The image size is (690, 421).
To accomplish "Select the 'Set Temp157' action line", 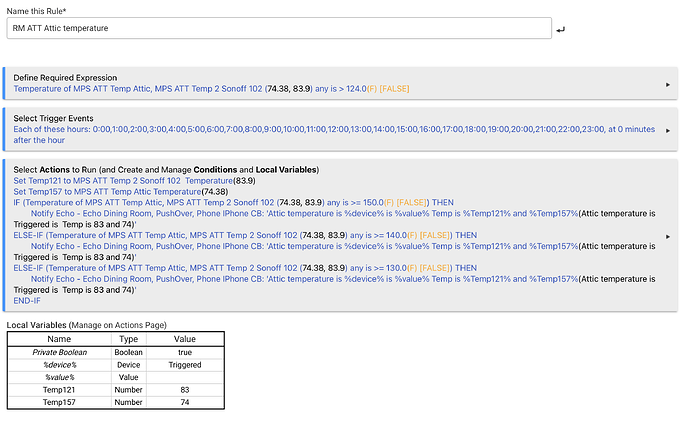I will 120,192.
